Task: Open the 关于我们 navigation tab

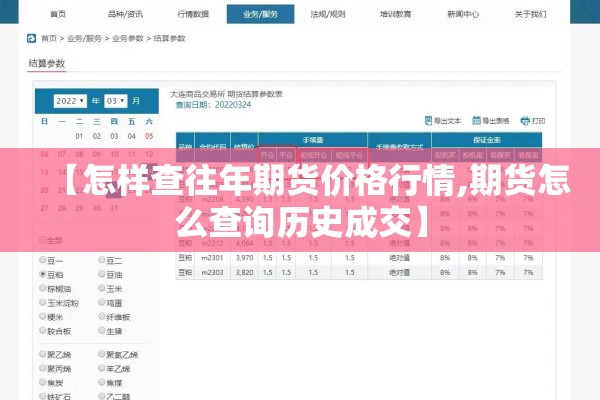Action: tap(530, 14)
